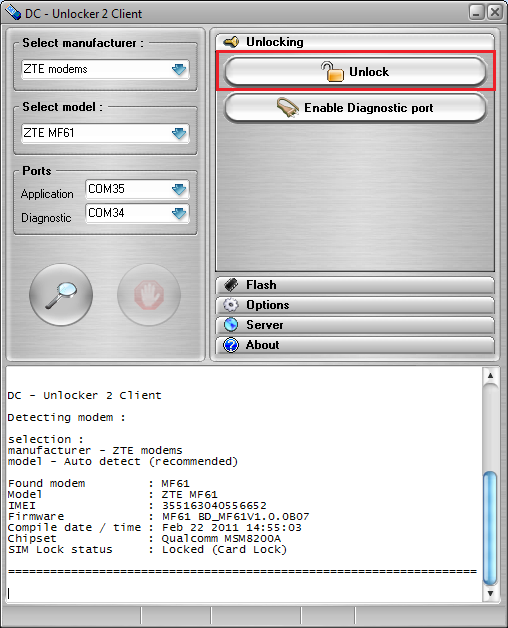Open the Options section tab
This screenshot has width=508, height=628.
(x=355, y=305)
